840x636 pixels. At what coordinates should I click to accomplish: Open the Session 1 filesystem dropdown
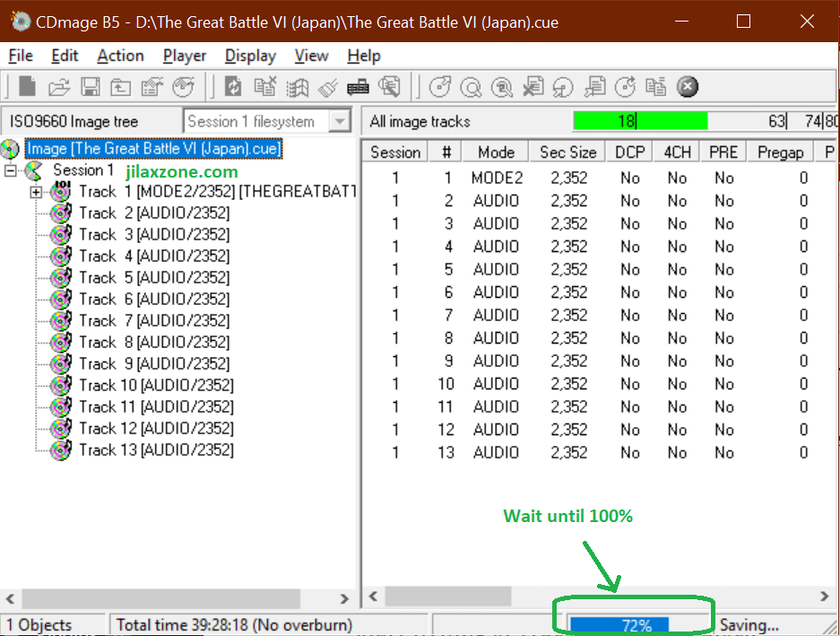click(340, 121)
